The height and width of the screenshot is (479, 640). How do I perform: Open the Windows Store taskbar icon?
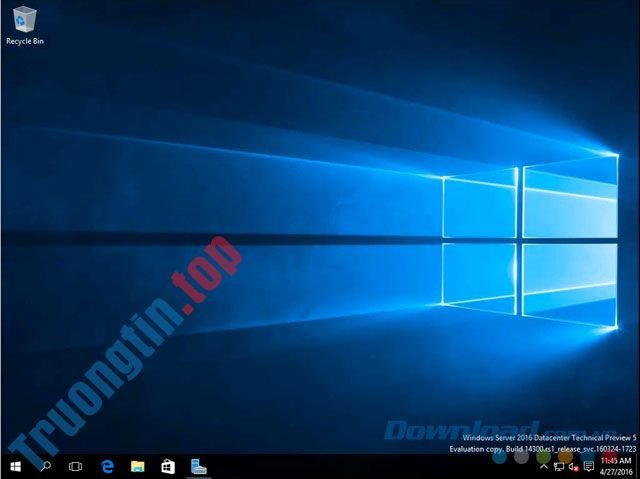coord(168,466)
